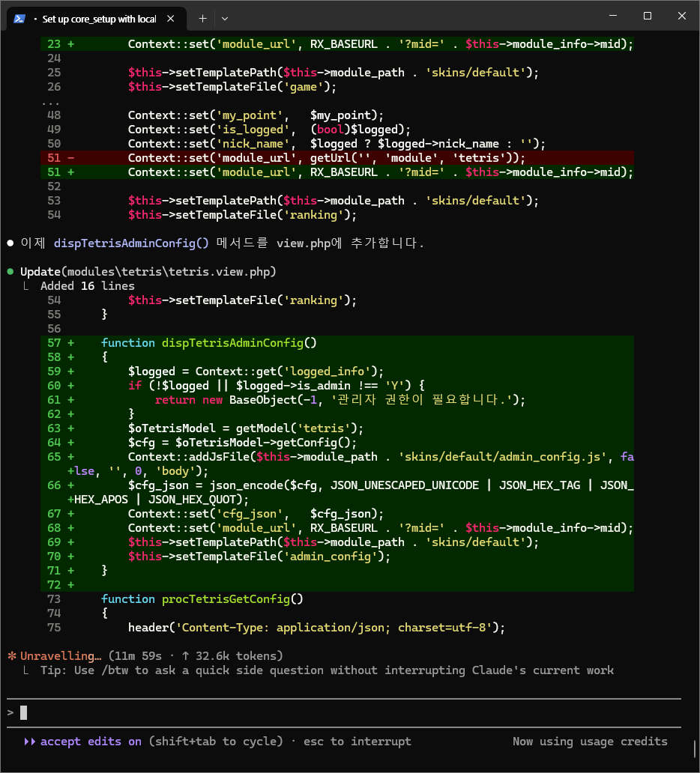Click json_encode line 66

(337, 493)
